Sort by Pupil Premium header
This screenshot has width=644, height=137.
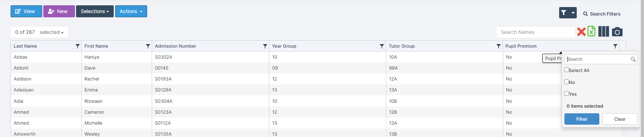pos(521,46)
